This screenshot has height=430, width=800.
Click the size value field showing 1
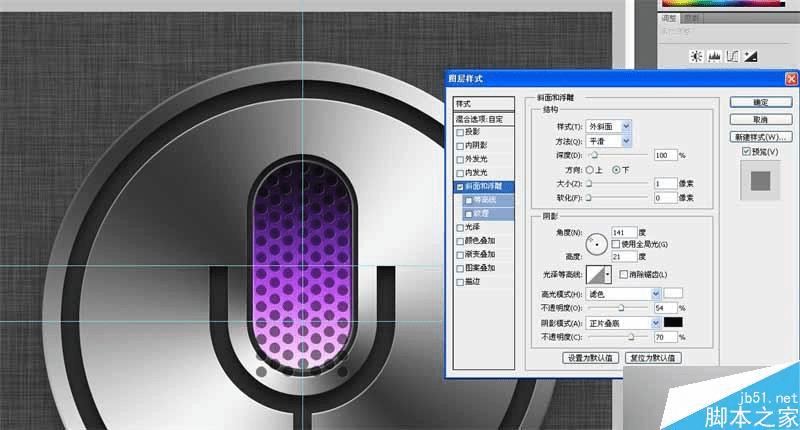(x=665, y=183)
